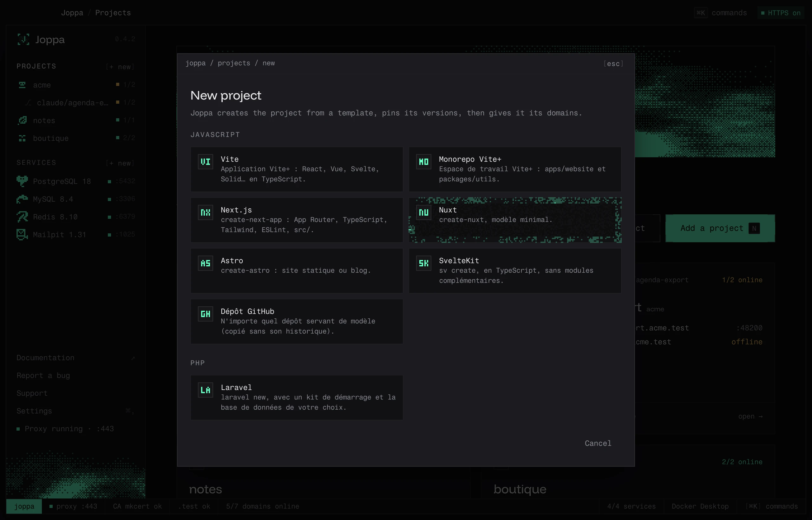Click the Redis 8.10 service icon
The height and width of the screenshot is (520, 812).
(22, 217)
